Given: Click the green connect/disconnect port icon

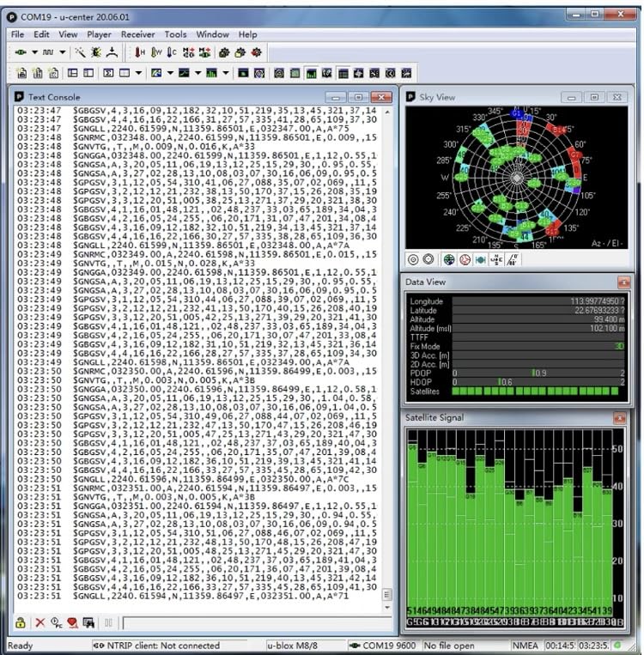Looking at the screenshot, I should [x=21, y=52].
